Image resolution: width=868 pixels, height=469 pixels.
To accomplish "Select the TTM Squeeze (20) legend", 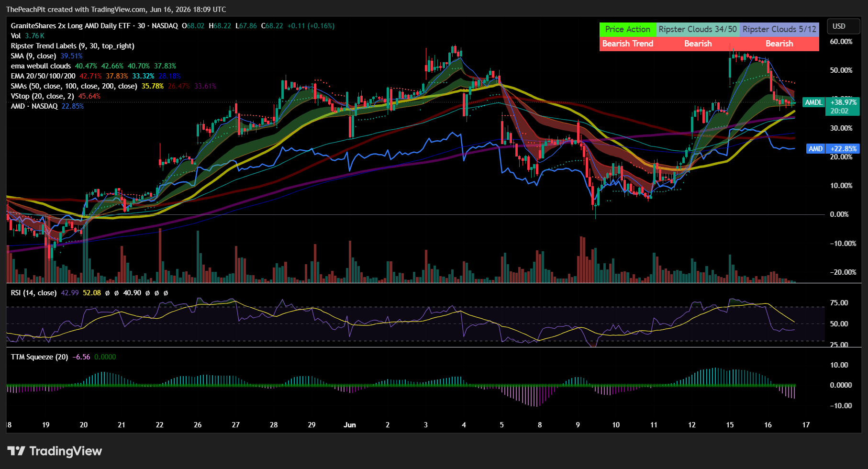I will (x=39, y=357).
